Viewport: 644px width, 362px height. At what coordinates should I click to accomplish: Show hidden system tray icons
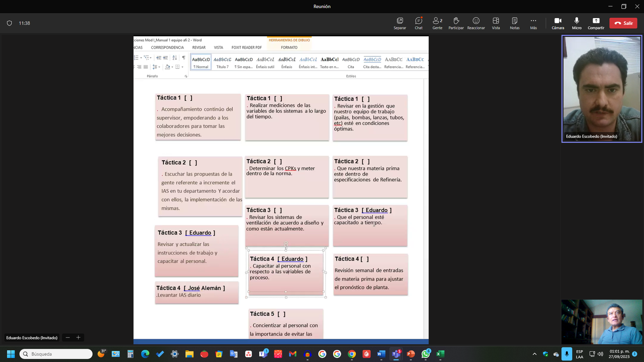pos(535,354)
